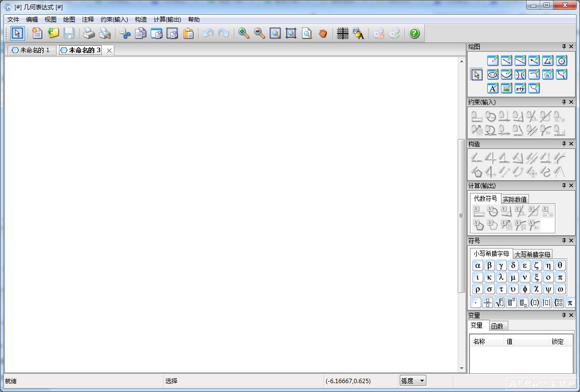The image size is (580, 392).
Task: Pin the 绘图 panel
Action: 564,47
